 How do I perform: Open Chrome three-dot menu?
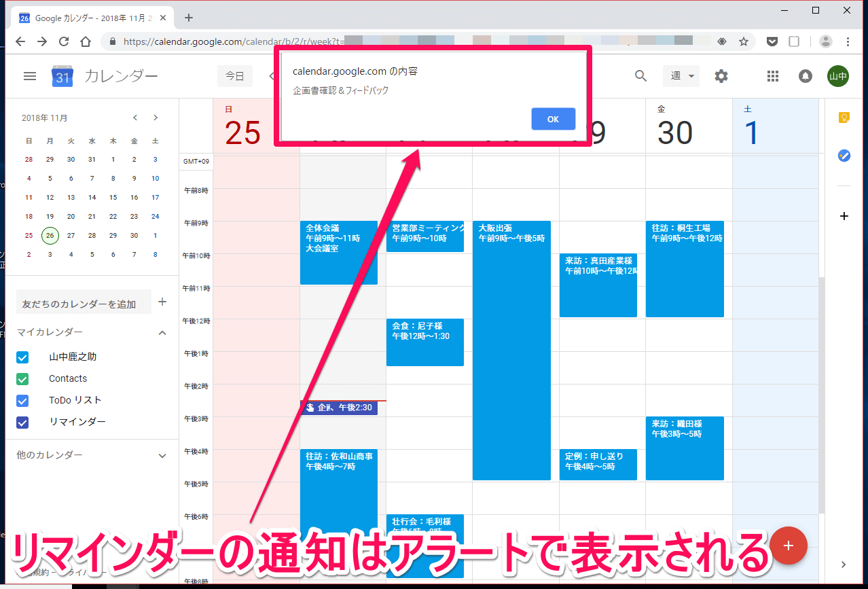pos(848,41)
